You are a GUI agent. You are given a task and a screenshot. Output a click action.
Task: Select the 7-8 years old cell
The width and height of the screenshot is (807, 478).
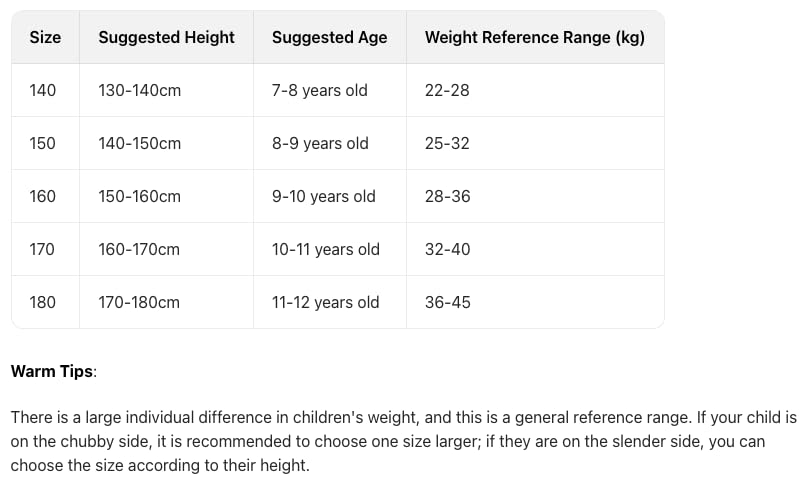click(x=320, y=91)
